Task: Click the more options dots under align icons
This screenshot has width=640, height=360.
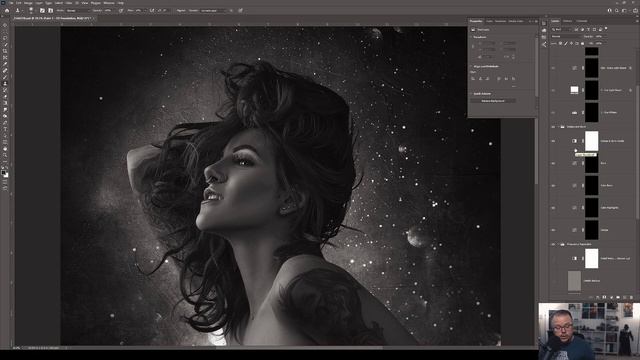Action: [x=513, y=86]
